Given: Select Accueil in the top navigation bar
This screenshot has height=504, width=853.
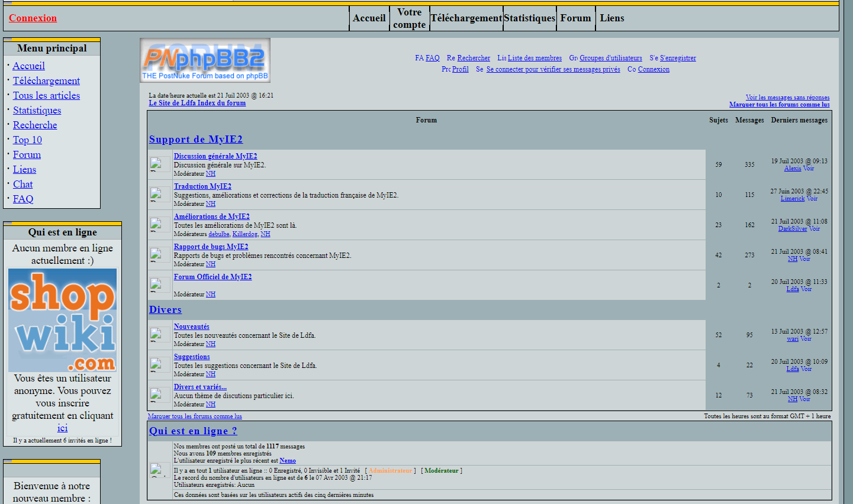Looking at the screenshot, I should point(369,18).
